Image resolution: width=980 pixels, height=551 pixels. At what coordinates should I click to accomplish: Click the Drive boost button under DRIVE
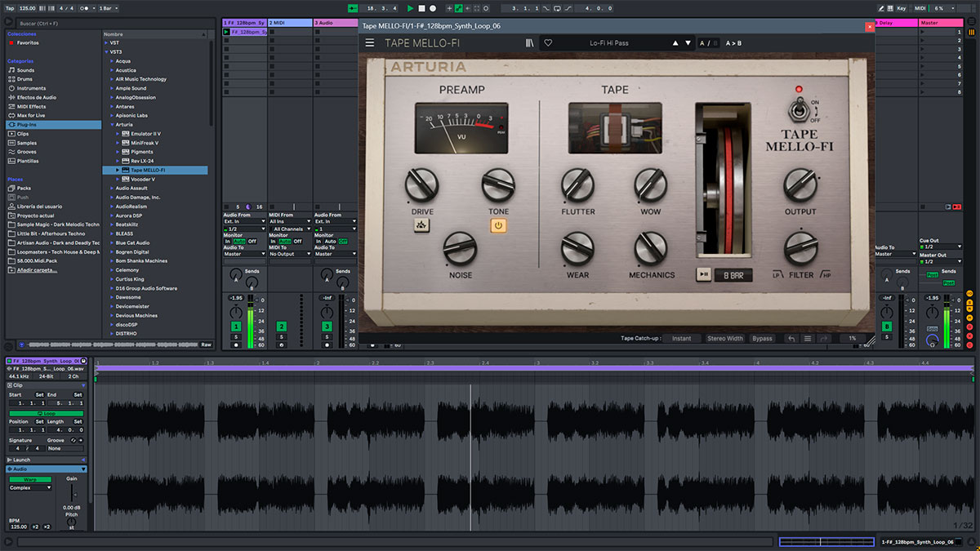pyautogui.click(x=422, y=226)
